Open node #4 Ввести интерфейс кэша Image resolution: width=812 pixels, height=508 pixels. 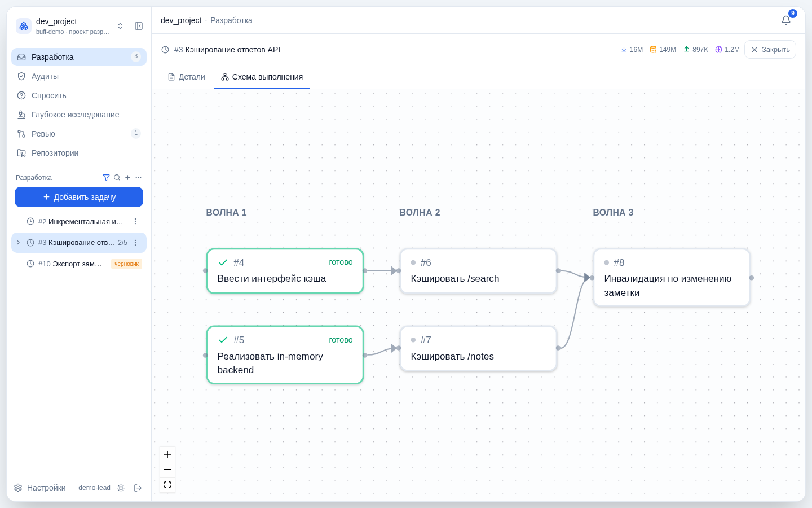click(x=285, y=271)
